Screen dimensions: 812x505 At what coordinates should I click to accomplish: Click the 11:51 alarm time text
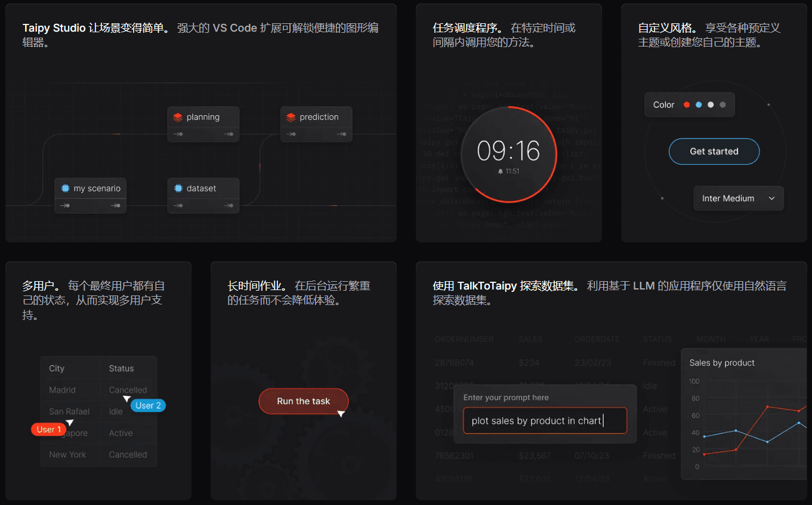pyautogui.click(x=512, y=171)
